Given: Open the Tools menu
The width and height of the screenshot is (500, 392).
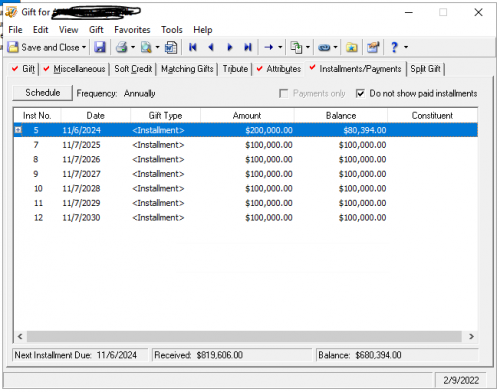Looking at the screenshot, I should [172, 30].
